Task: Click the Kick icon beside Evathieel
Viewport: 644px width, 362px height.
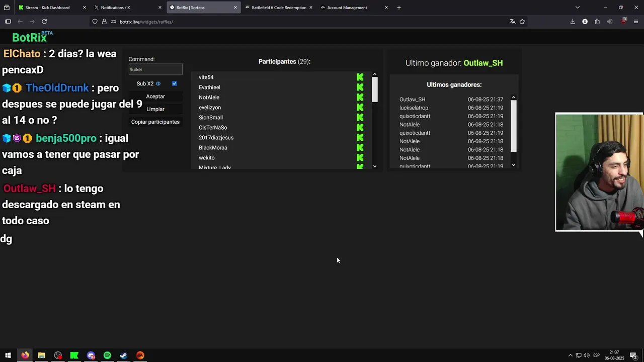Action: pyautogui.click(x=360, y=87)
